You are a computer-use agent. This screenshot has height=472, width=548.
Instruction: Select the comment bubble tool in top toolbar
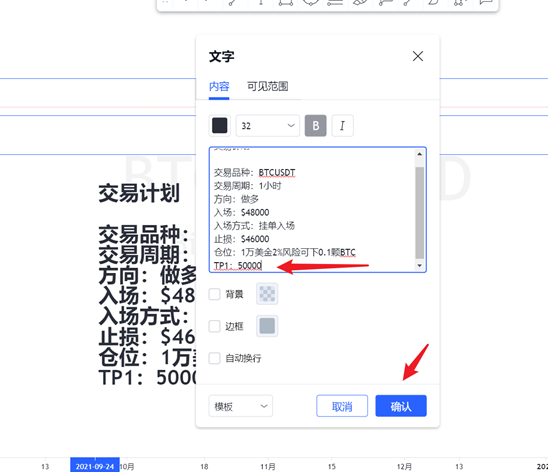(485, 2)
